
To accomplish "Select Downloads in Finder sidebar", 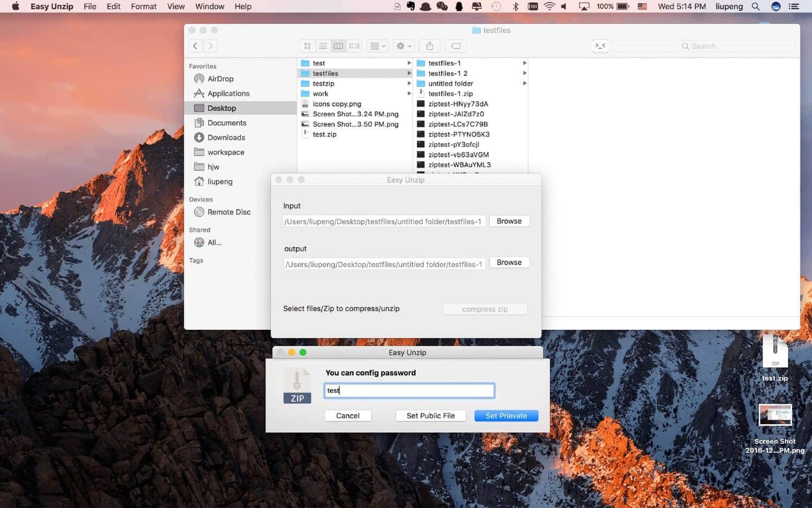I will (226, 137).
